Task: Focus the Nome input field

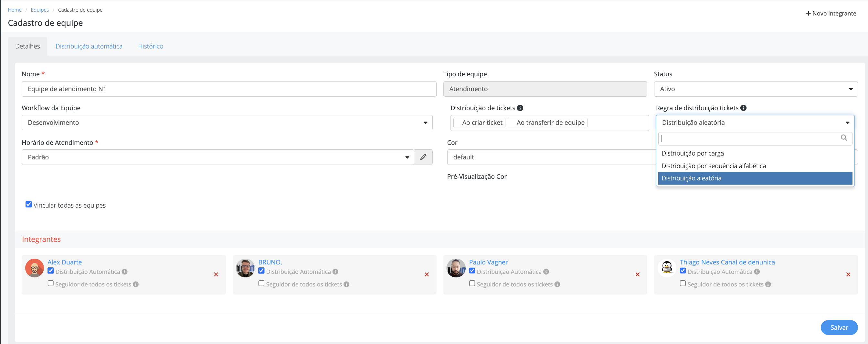Action: pyautogui.click(x=229, y=89)
